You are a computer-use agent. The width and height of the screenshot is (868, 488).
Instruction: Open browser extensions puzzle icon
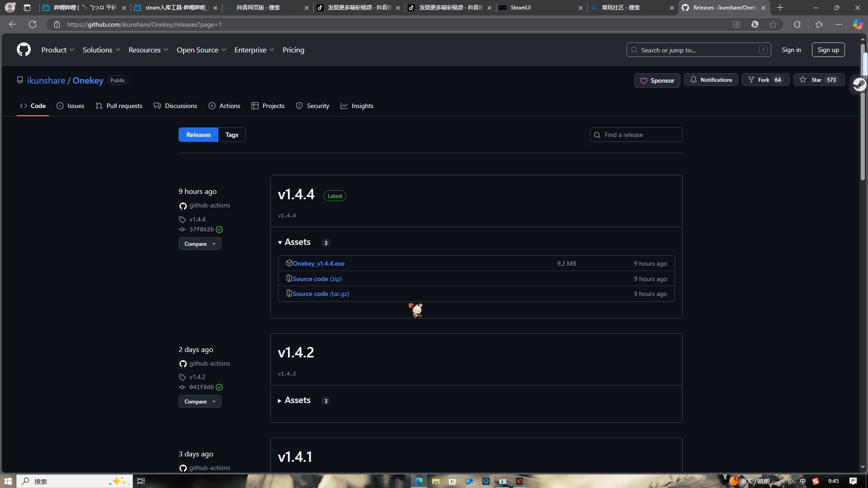pyautogui.click(x=797, y=24)
